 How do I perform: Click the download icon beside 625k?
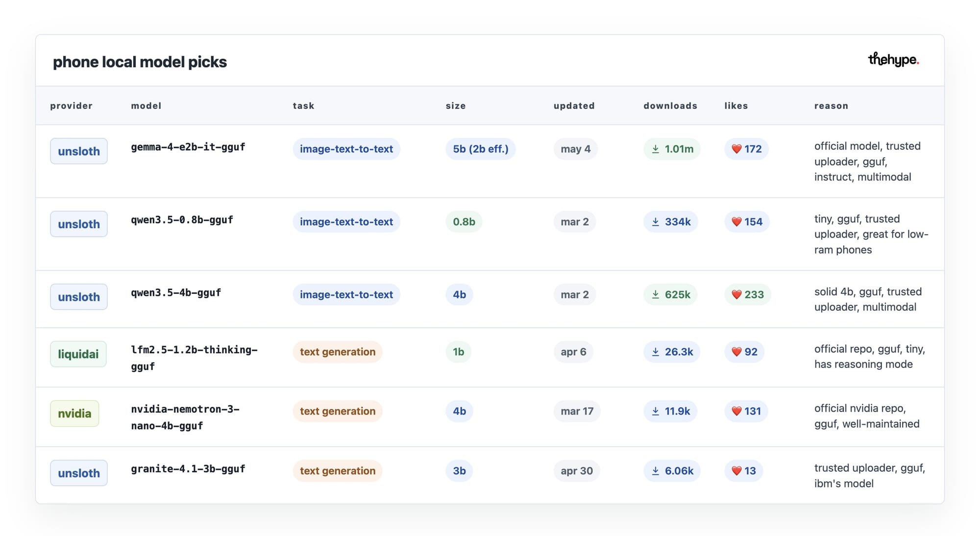(655, 294)
